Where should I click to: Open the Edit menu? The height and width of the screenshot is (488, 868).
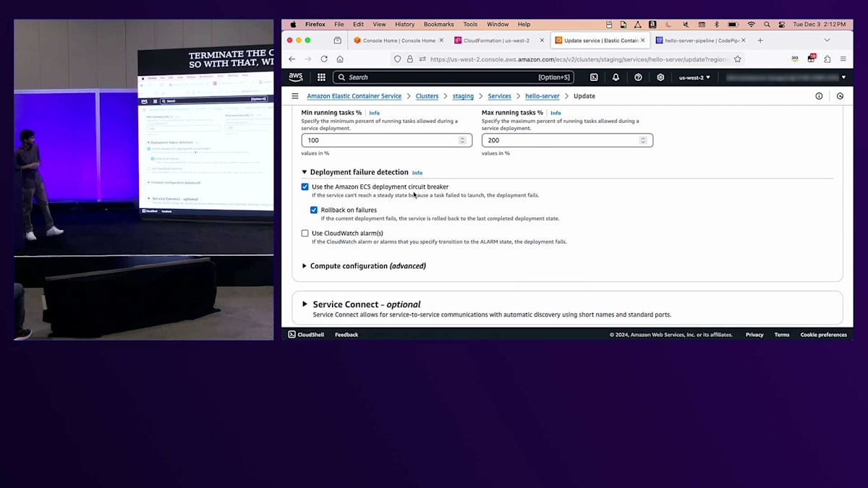[x=358, y=25]
